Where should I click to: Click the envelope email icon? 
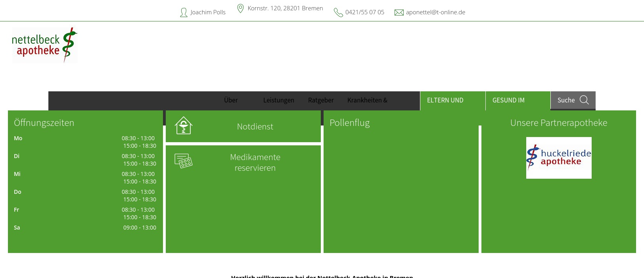(x=399, y=13)
